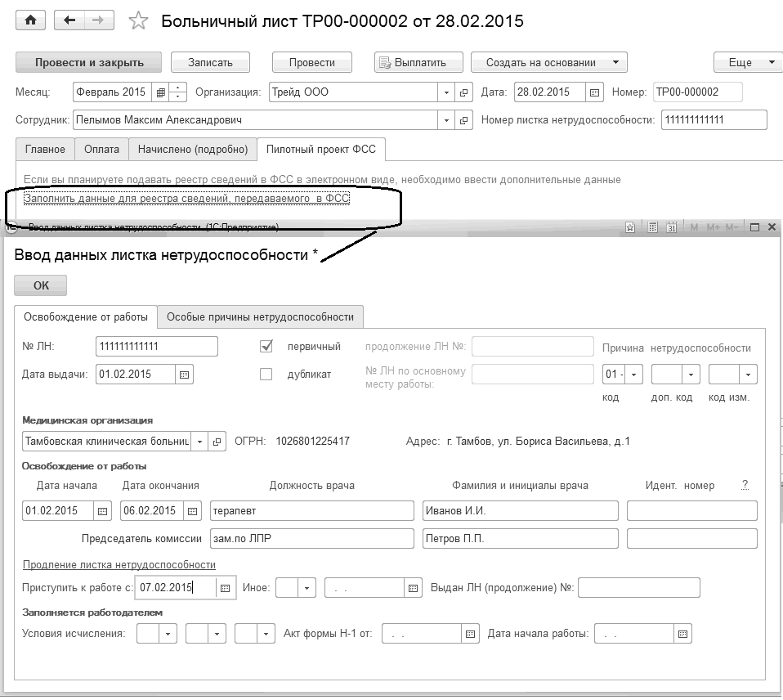783x700 pixels.
Task: Open calendar for Дата начала 01.02.2015
Action: [102, 511]
